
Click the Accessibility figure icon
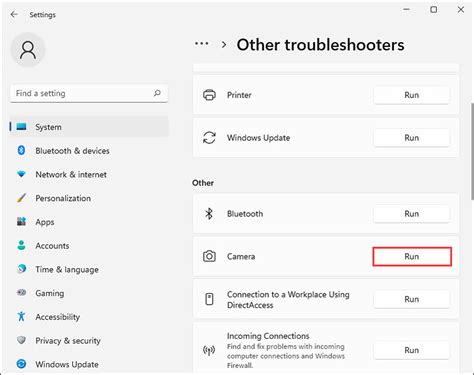click(21, 316)
